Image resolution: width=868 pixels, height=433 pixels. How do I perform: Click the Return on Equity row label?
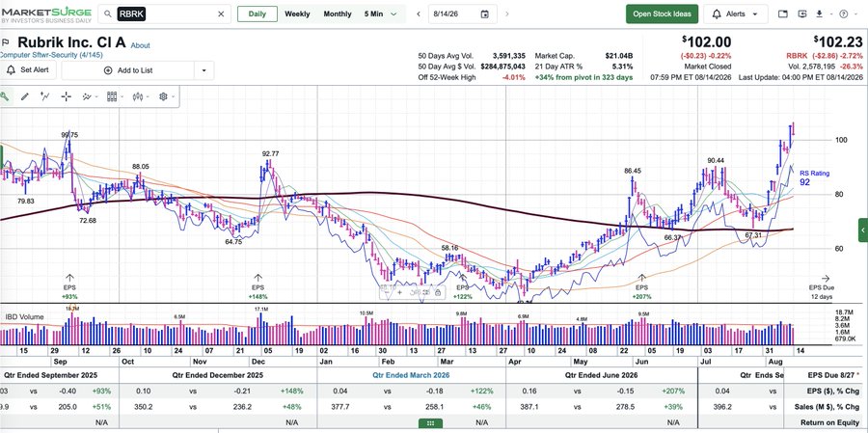pyautogui.click(x=828, y=422)
